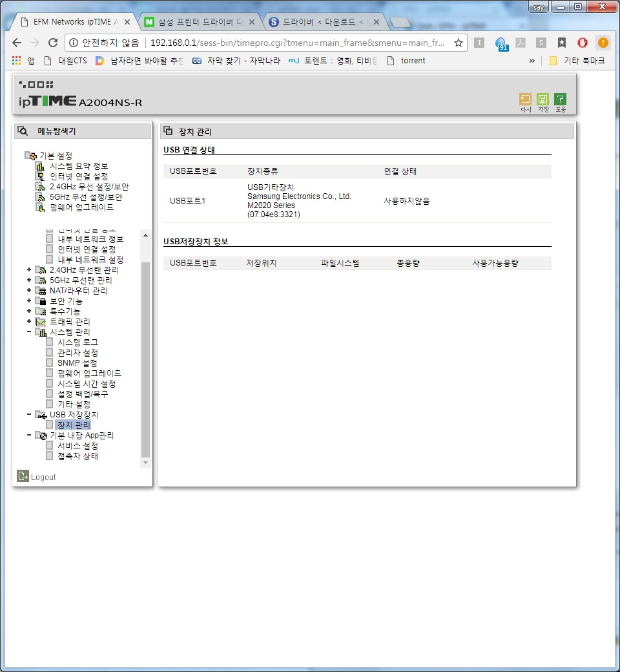
Task: Expand the NAT/라우터 관리 node
Action: [28, 290]
